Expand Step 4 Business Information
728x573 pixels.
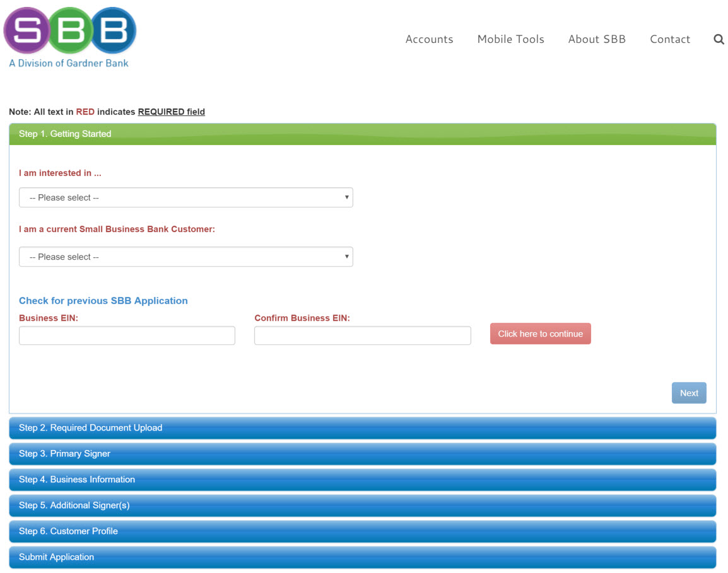pos(363,480)
